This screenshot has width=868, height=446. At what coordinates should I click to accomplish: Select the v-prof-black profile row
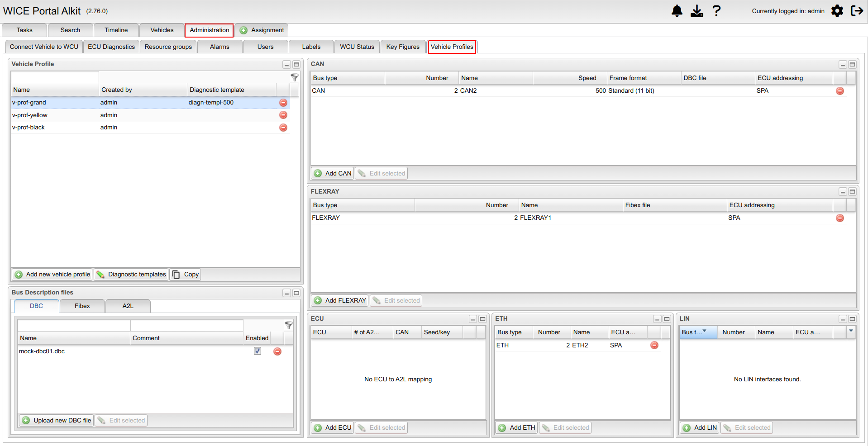click(29, 128)
